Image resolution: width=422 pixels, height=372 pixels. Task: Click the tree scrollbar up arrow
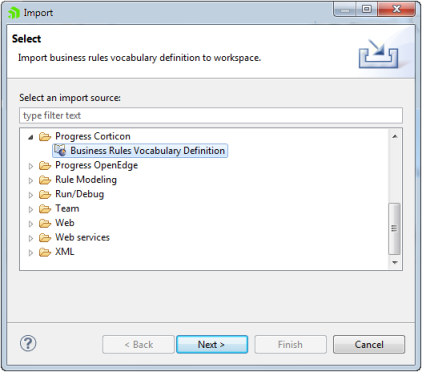[x=395, y=136]
